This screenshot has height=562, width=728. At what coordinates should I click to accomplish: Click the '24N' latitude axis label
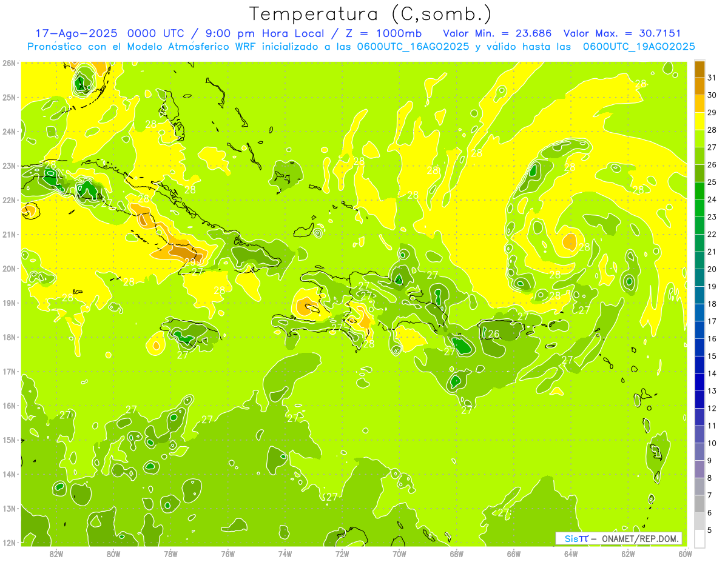9,132
